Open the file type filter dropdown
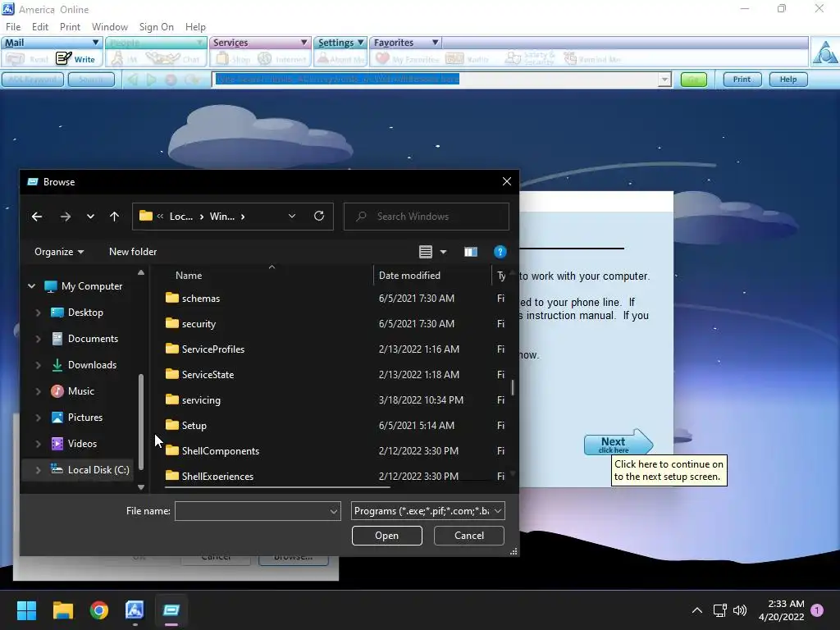The image size is (840, 630). point(498,511)
